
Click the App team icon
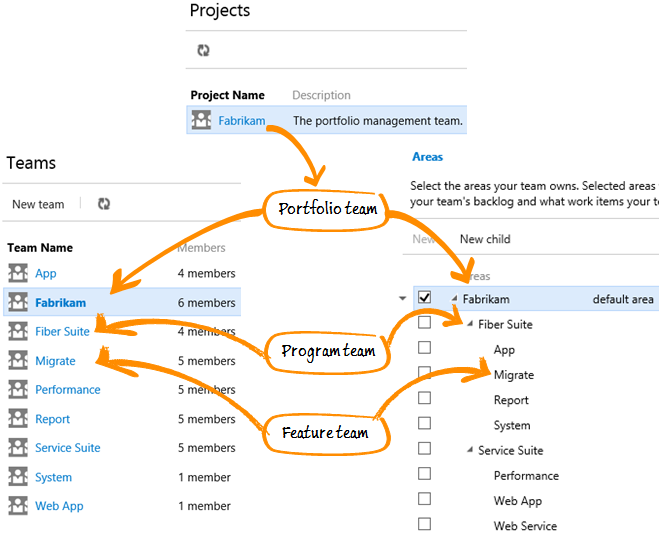17,273
